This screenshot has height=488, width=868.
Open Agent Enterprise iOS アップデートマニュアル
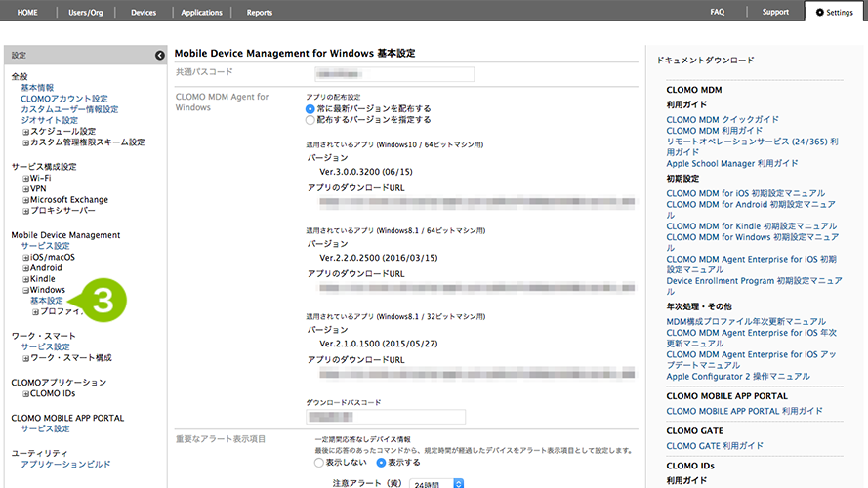751,359
